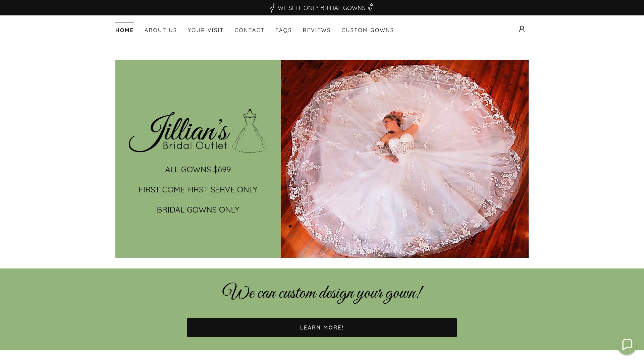Navigate to the HOME menu item
Viewport: 644px width, 362px height.
(x=124, y=30)
